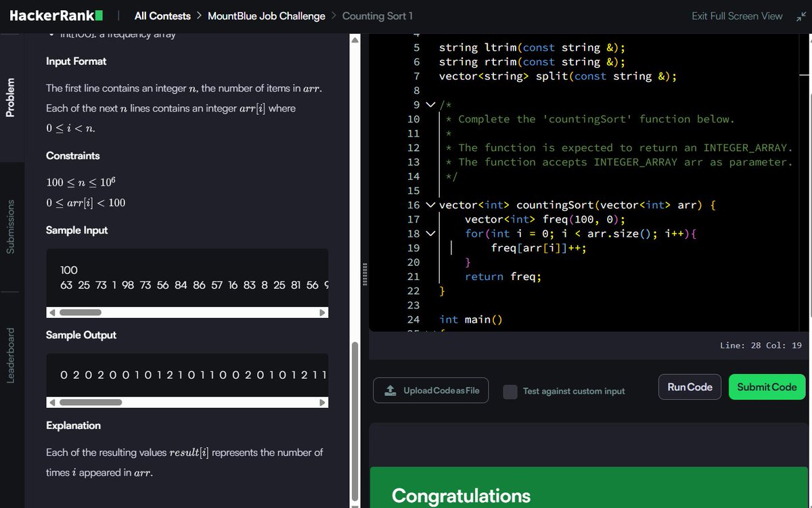Click the HackerRank logo
This screenshot has height=508, width=812.
tap(56, 16)
